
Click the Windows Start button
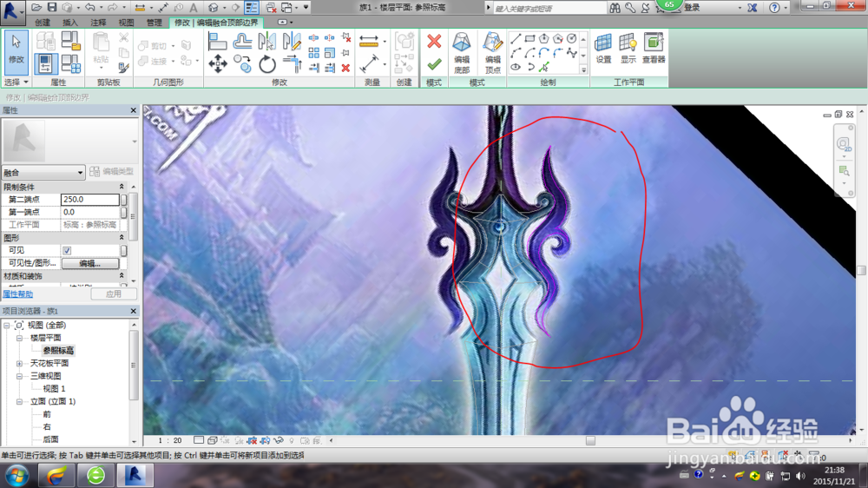tap(16, 476)
